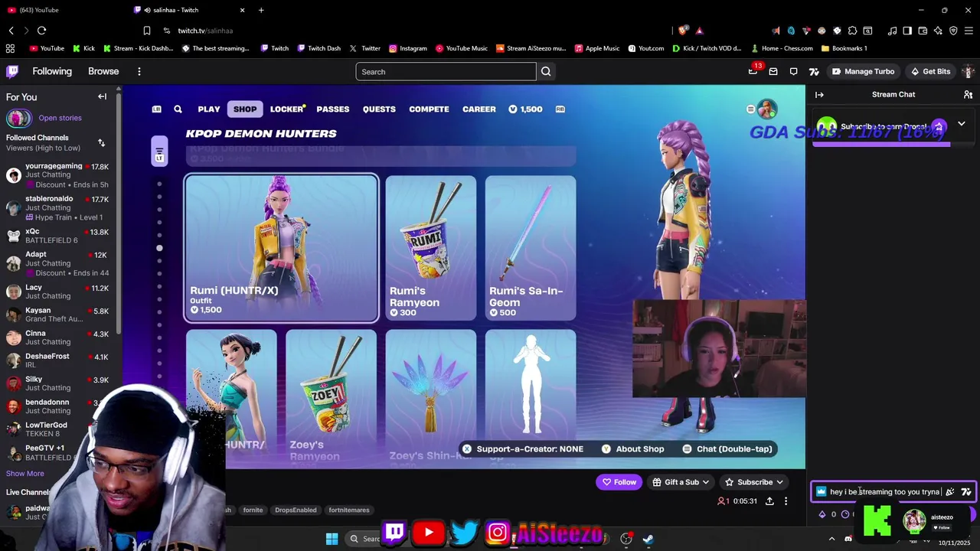Click the Twitch search magnifier button
Viewport: 980px width, 551px height.
546,71
